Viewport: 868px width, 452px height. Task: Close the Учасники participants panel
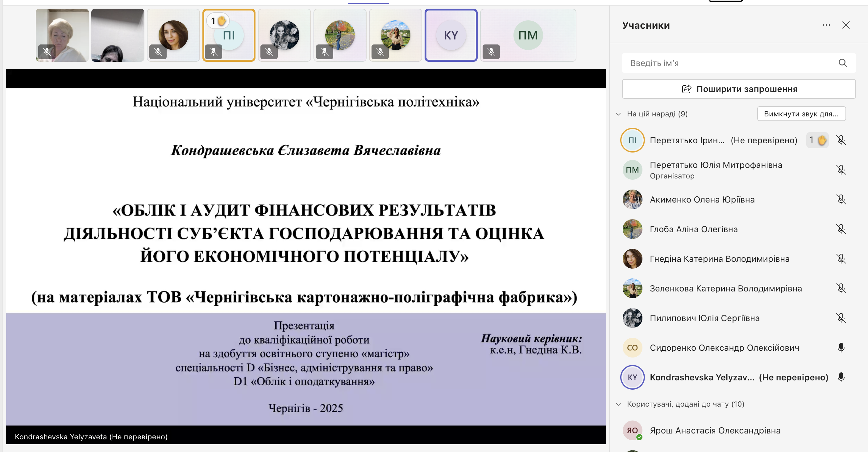point(846,25)
